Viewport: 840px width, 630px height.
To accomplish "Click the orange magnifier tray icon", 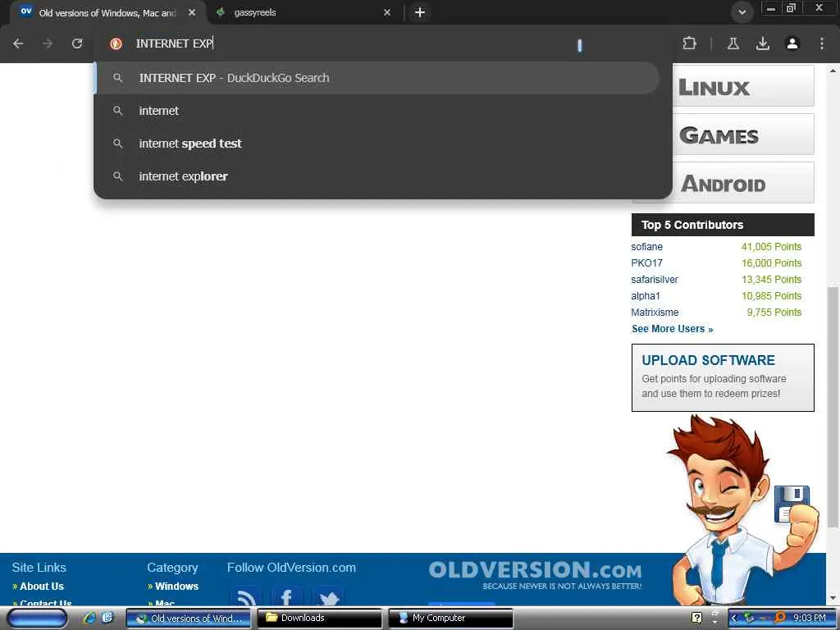I will 780,618.
